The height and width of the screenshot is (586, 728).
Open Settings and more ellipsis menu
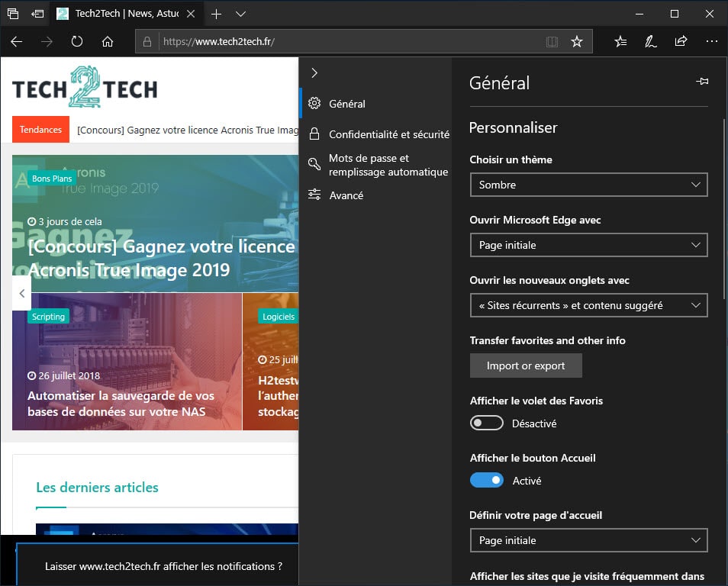(x=711, y=42)
